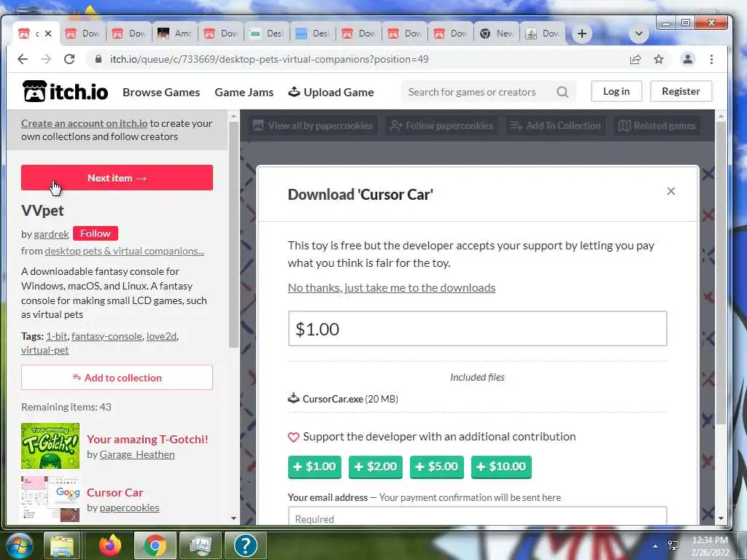Viewport: 747px width, 560px height.
Task: Switch to the second 'Des' tab
Action: [x=312, y=34]
